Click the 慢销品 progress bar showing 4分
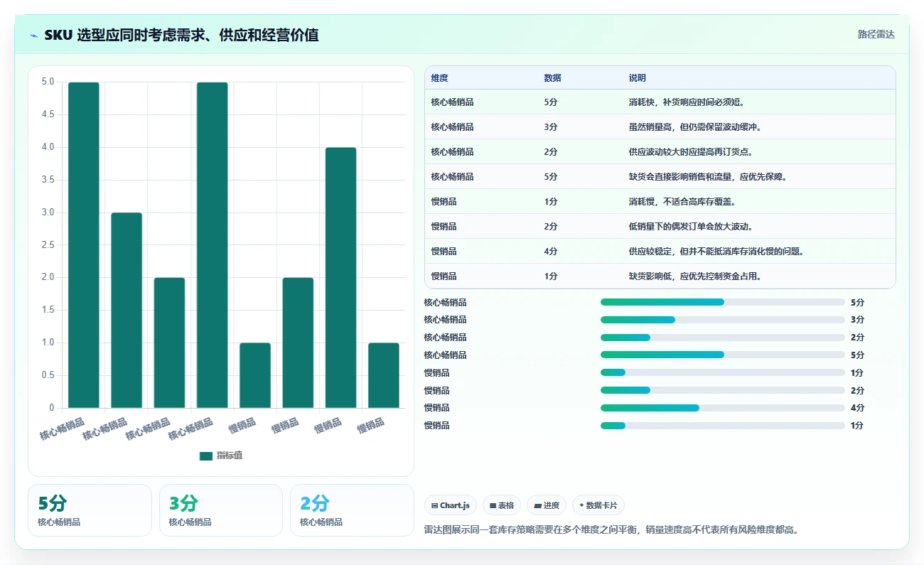This screenshot has width=924, height=565. [x=723, y=408]
